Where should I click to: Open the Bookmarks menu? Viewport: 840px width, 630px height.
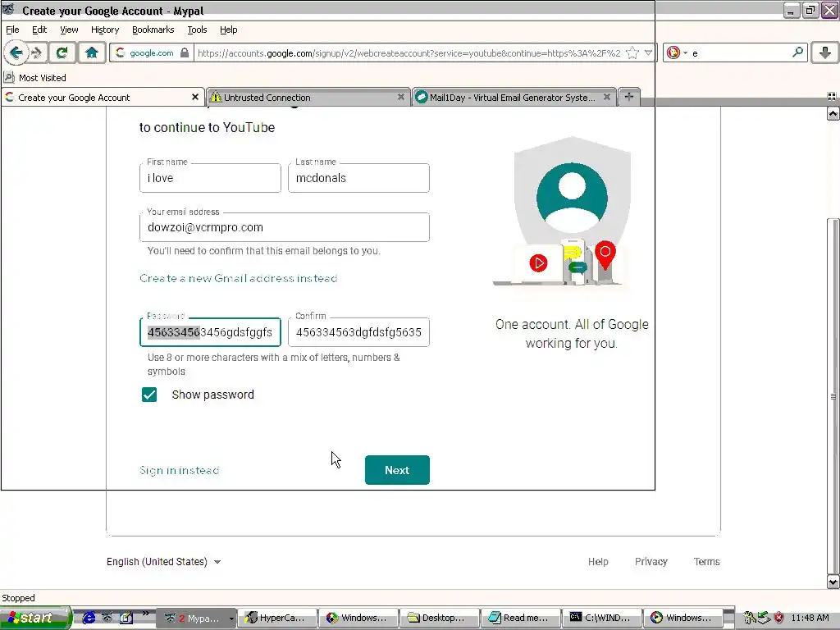[153, 30]
